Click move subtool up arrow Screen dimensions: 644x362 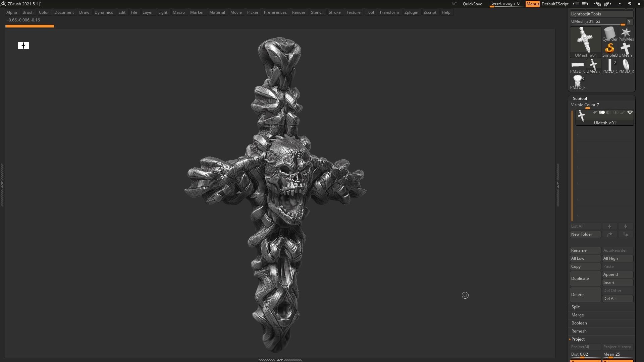coord(609,226)
